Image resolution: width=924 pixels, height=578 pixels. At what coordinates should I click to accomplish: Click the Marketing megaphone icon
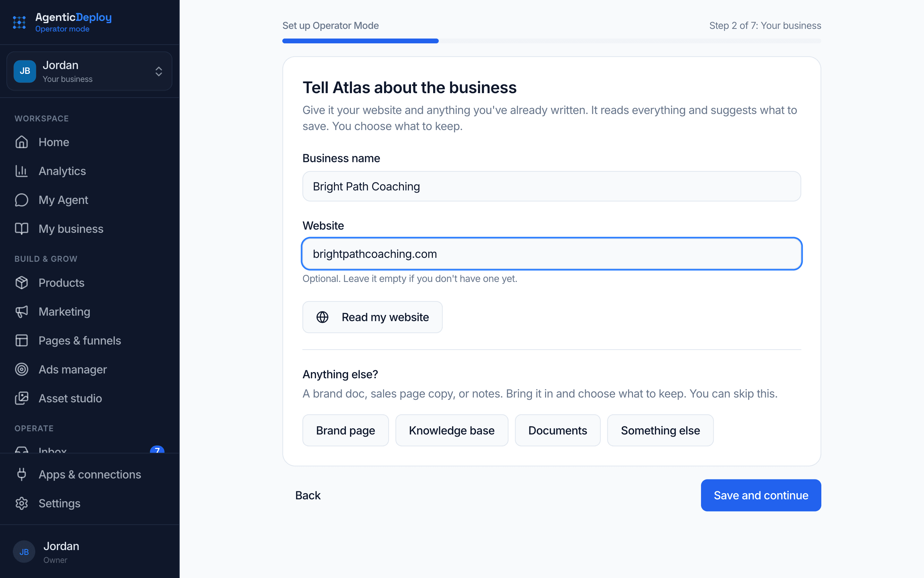point(22,311)
